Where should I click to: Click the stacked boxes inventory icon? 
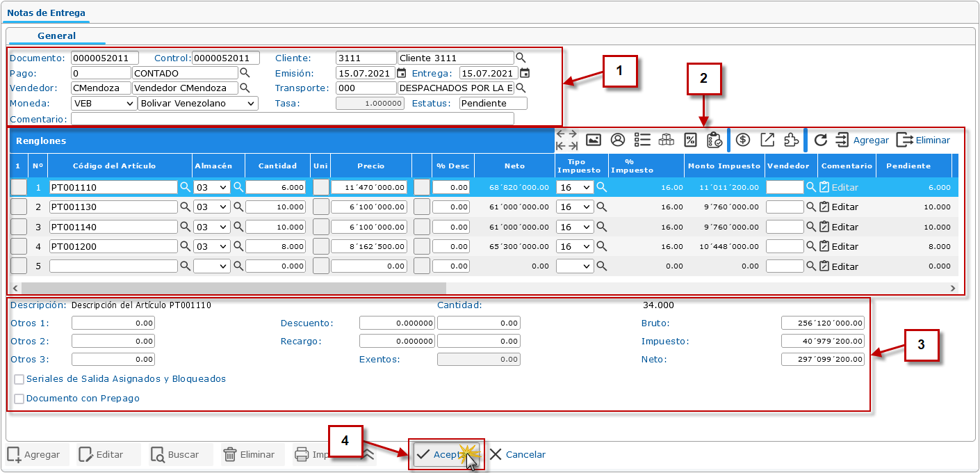click(666, 140)
